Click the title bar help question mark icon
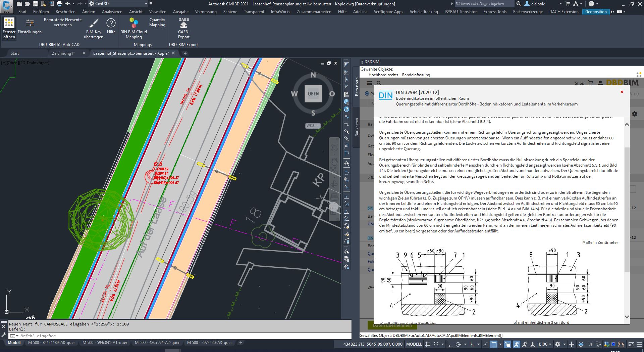The width and height of the screenshot is (644, 352). [591, 4]
